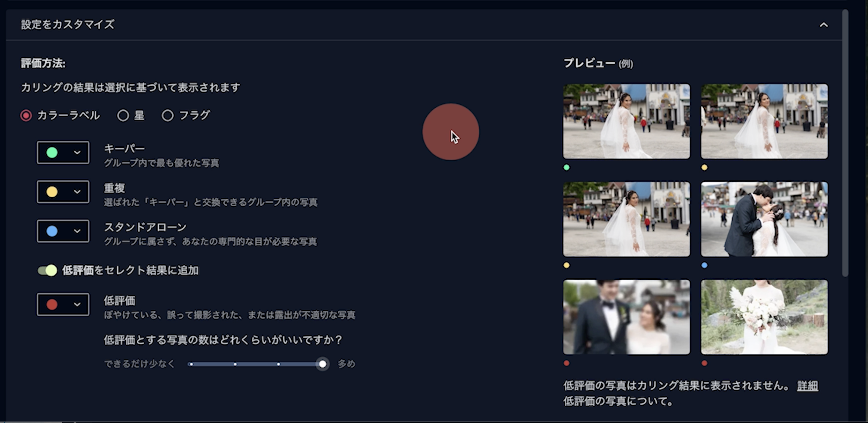
Task: Click the kissing couple preview thumbnail
Action: 764,219
